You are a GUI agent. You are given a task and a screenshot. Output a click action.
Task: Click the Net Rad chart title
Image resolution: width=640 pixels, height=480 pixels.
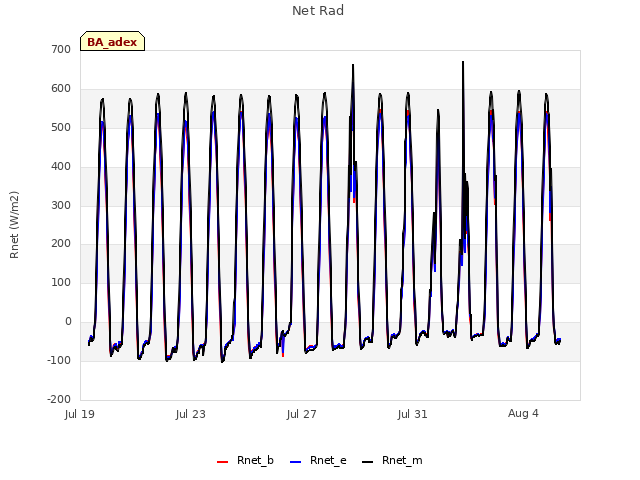pos(318,11)
